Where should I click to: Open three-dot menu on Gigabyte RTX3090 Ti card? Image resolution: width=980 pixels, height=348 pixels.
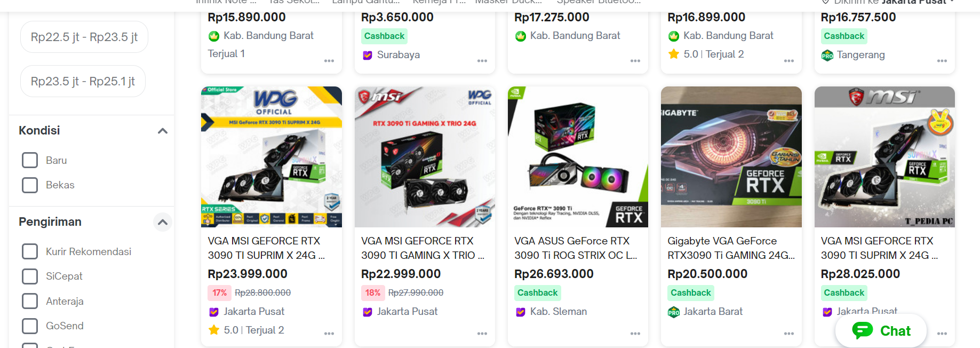(x=789, y=334)
